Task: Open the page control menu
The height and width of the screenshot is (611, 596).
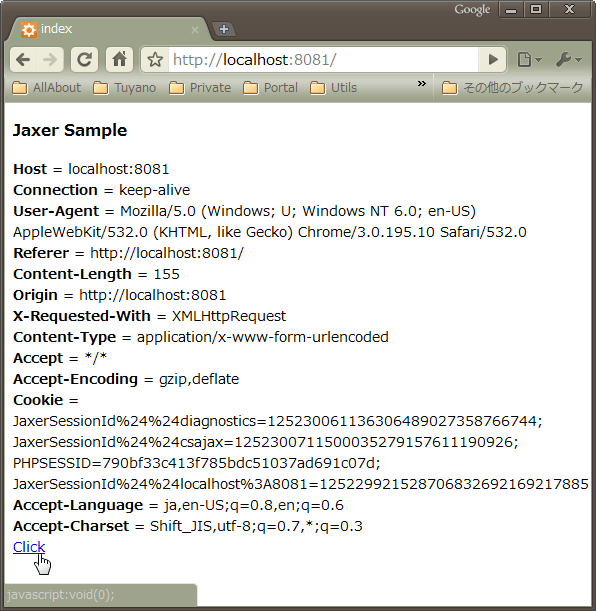Action: [x=529, y=60]
